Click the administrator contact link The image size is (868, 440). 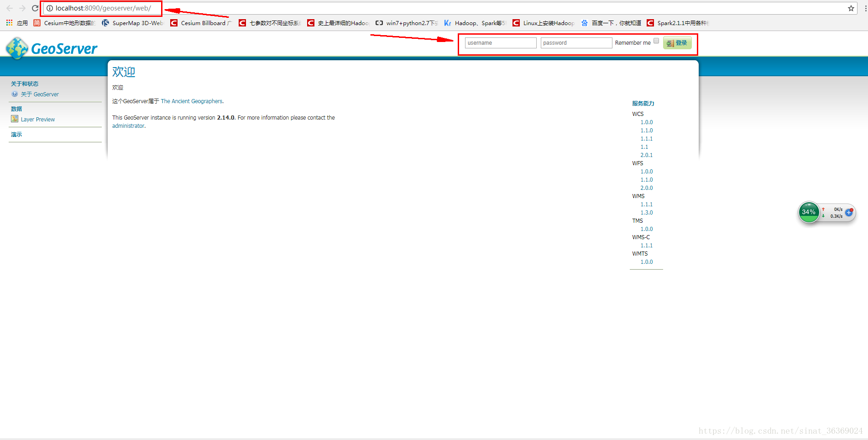coord(128,126)
